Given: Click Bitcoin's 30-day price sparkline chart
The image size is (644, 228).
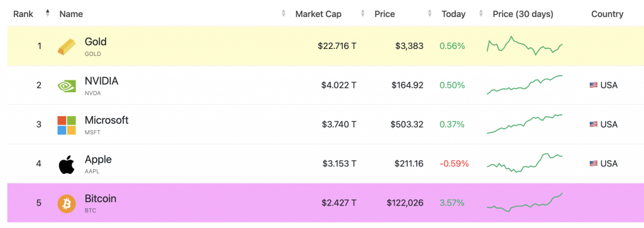Looking at the screenshot, I should click(x=525, y=203).
